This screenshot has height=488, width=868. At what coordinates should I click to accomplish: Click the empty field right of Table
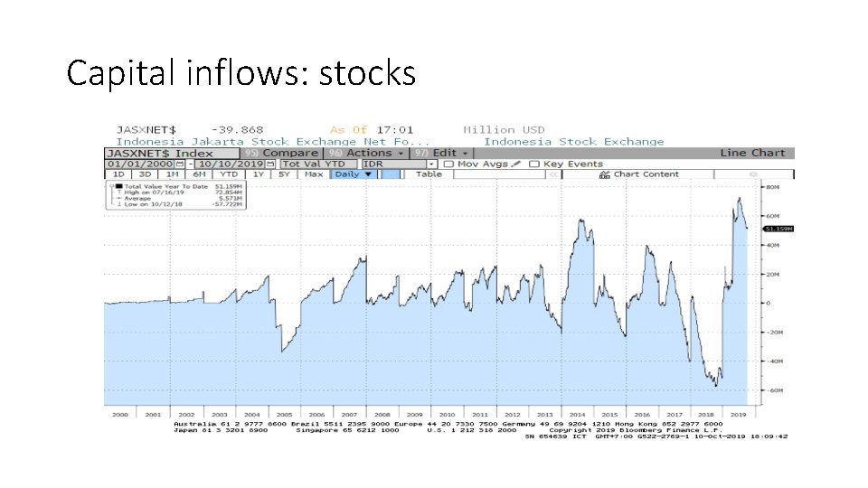coord(499,174)
